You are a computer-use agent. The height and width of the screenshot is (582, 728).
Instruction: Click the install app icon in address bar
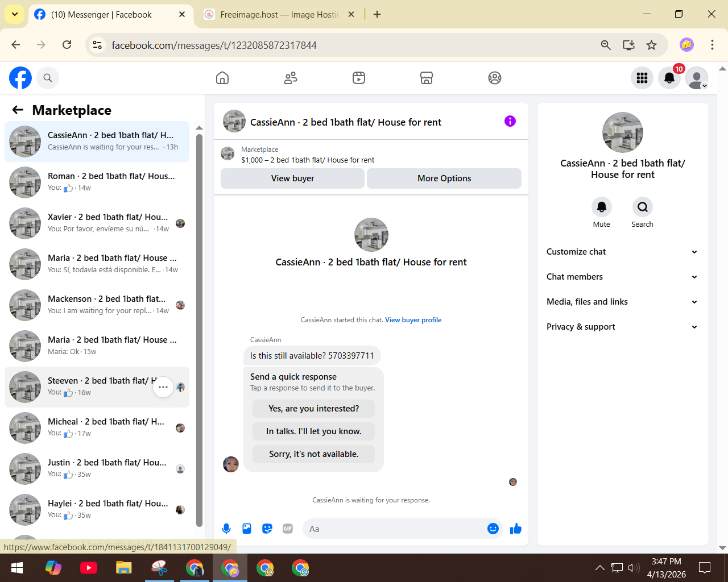(x=628, y=45)
